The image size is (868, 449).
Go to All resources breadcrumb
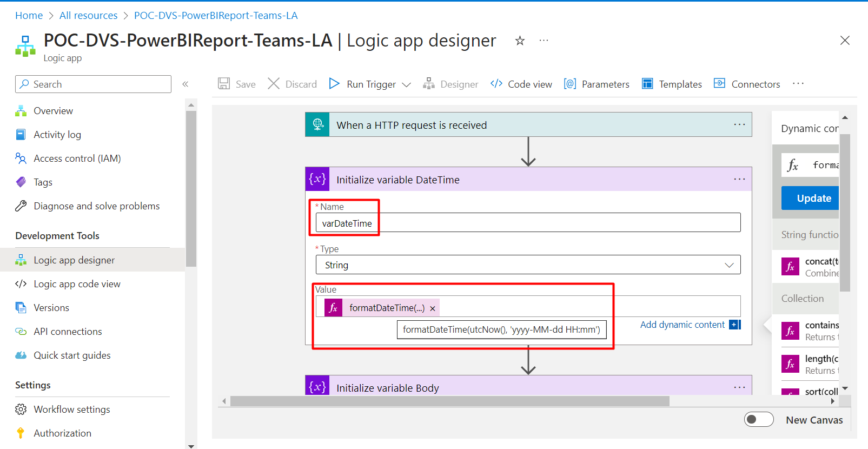point(88,16)
